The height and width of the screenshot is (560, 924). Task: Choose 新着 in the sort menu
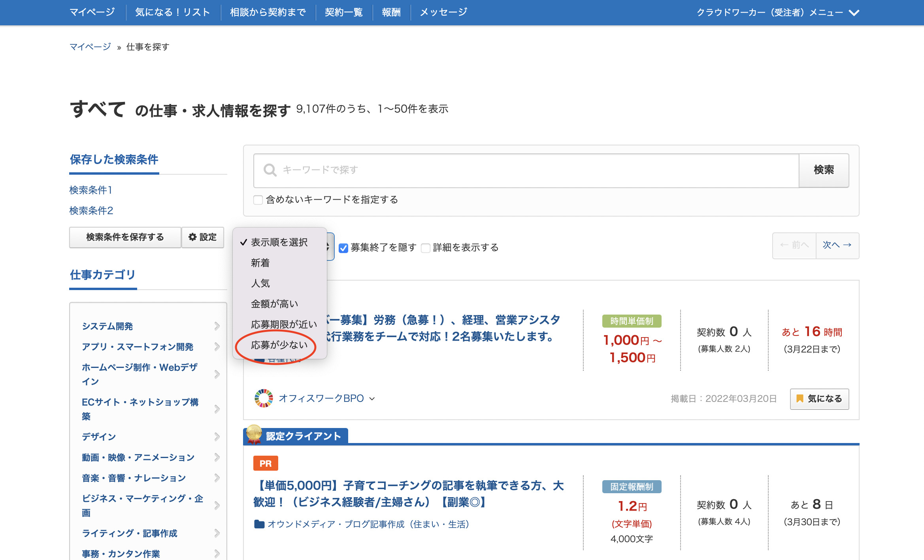pyautogui.click(x=260, y=263)
